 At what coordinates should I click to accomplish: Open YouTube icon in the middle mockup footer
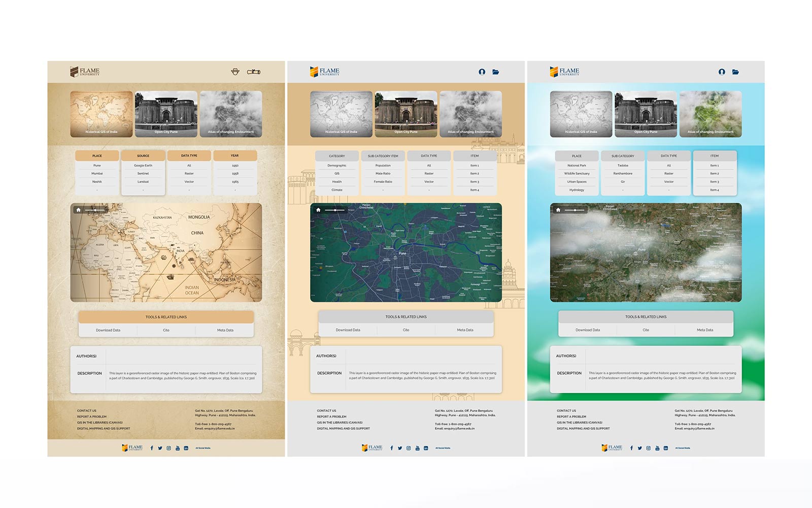click(x=417, y=448)
